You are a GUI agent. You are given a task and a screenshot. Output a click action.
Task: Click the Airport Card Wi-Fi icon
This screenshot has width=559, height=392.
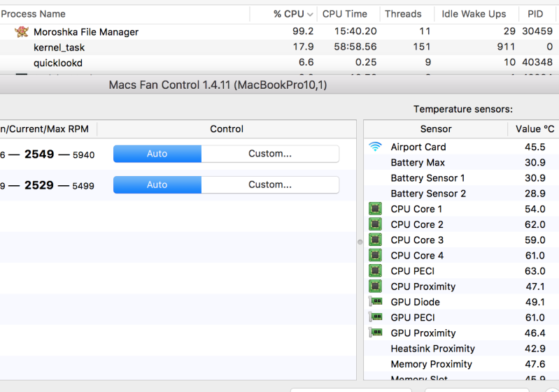point(376,147)
